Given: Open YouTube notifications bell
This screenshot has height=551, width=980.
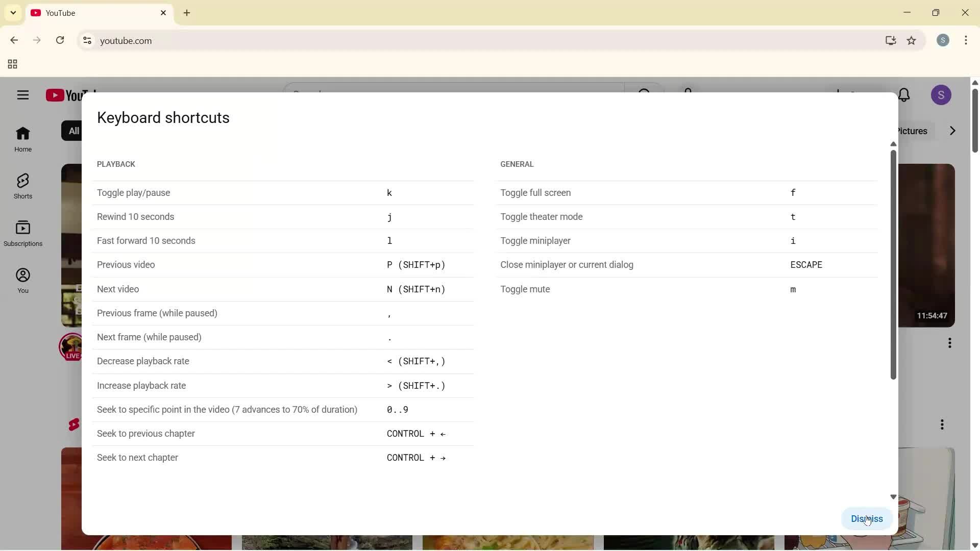Looking at the screenshot, I should [904, 95].
